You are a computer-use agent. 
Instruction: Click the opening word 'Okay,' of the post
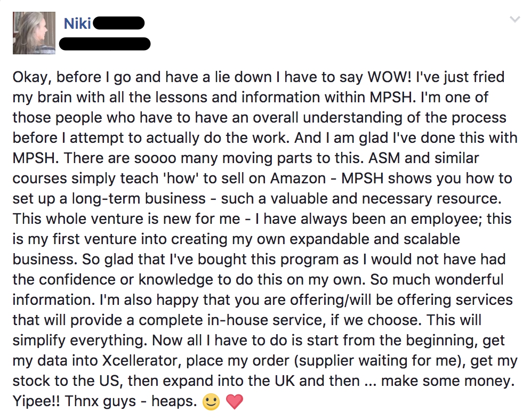[x=31, y=77]
